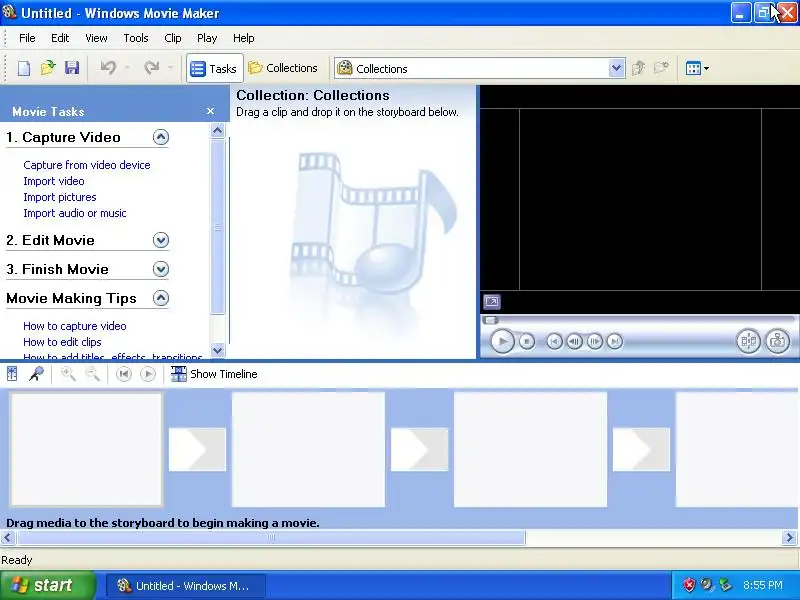Image resolution: width=800 pixels, height=600 pixels.
Task: Open the Edit menu
Action: 60,38
